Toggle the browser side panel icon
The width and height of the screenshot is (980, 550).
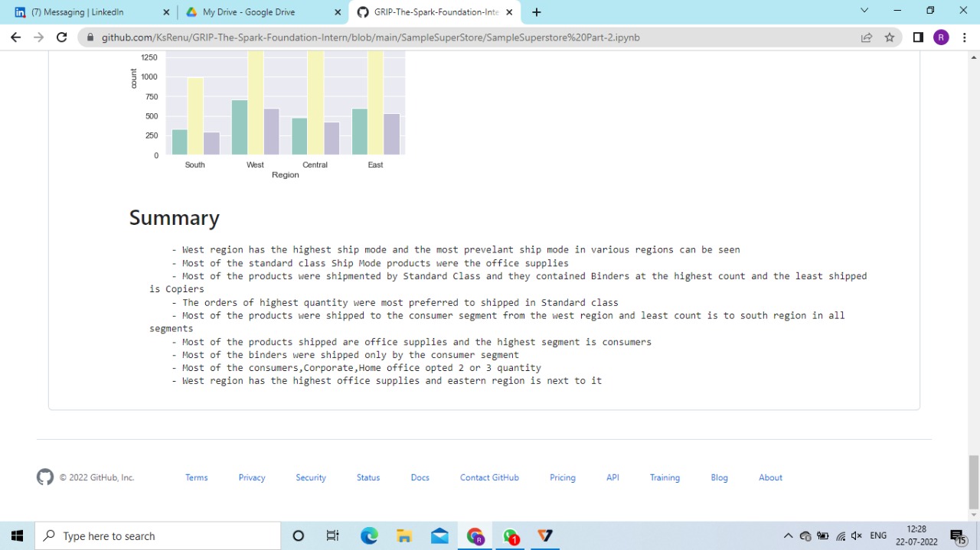pos(918,37)
